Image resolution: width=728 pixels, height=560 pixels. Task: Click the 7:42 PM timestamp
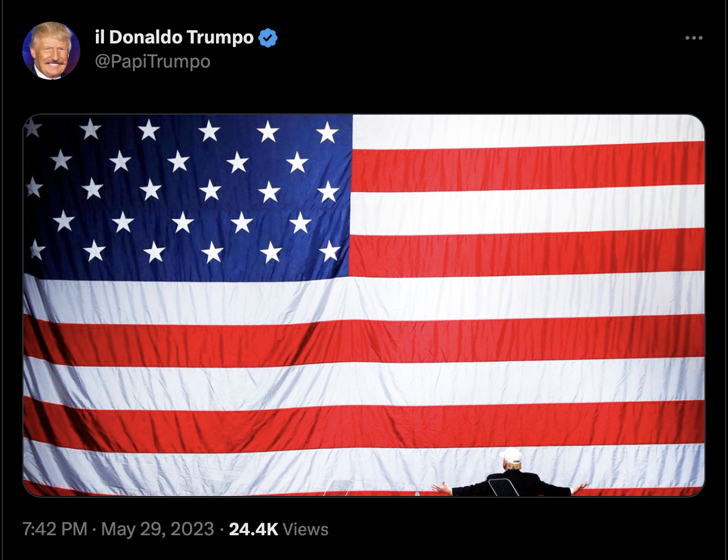[55, 529]
